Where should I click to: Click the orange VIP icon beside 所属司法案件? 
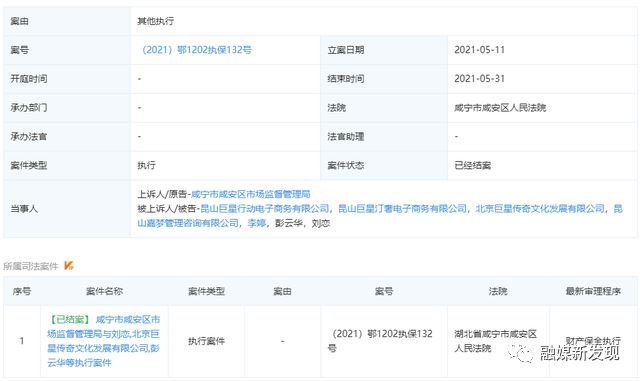69,266
